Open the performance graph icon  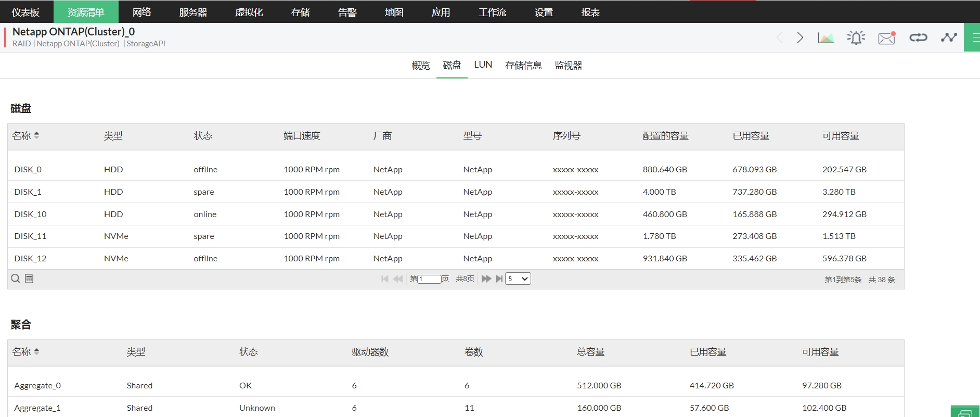[826, 37]
